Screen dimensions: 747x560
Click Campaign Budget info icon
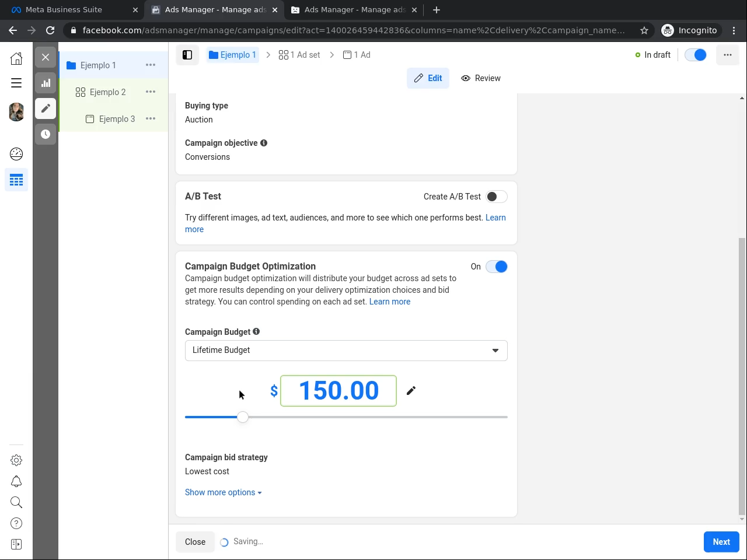click(x=256, y=332)
